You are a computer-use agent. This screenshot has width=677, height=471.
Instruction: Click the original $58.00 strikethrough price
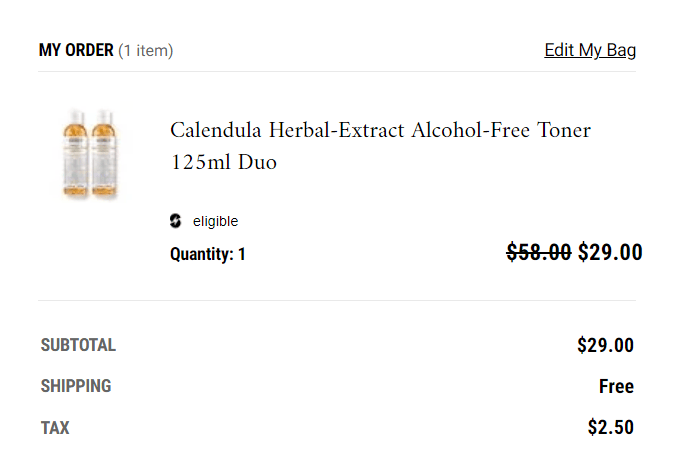pos(539,252)
